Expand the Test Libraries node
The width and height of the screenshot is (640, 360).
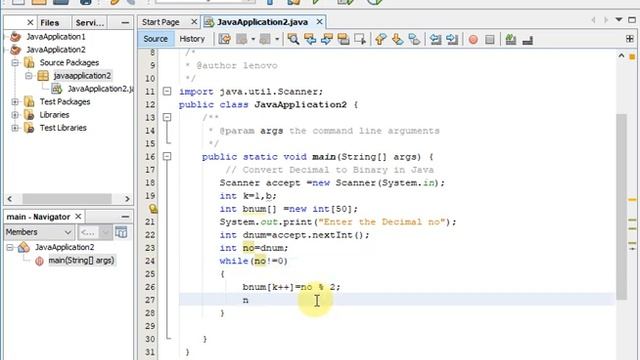(x=15, y=128)
